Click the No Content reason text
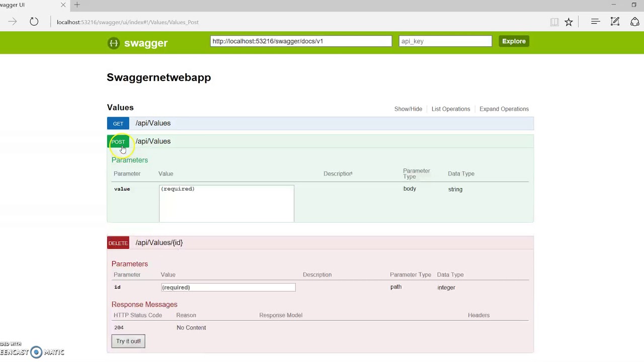This screenshot has width=644, height=362. (x=191, y=328)
